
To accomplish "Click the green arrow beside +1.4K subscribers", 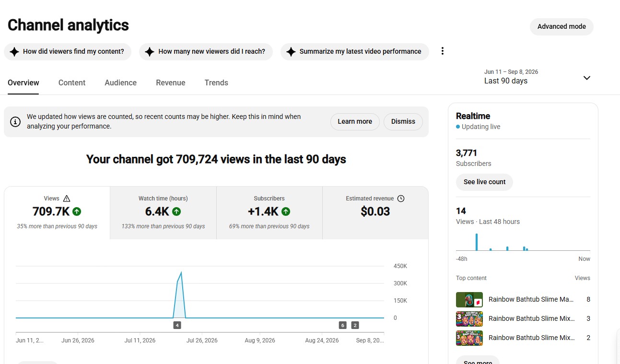I will (286, 211).
